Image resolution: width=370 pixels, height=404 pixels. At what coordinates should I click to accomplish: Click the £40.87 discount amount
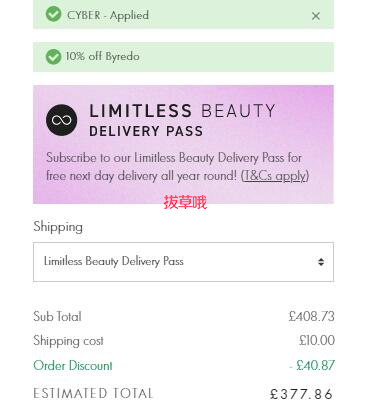pyautogui.click(x=312, y=365)
